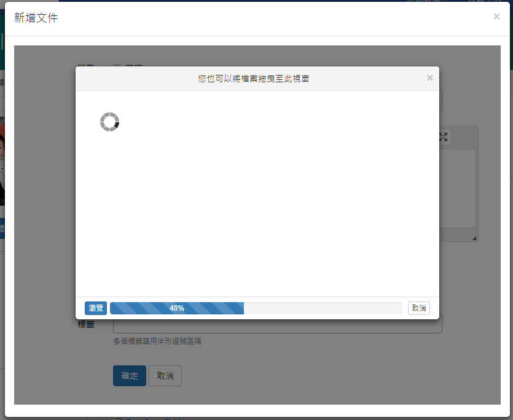Click the 多個標籤請用半形逗號區隔 hint text

pos(157,341)
